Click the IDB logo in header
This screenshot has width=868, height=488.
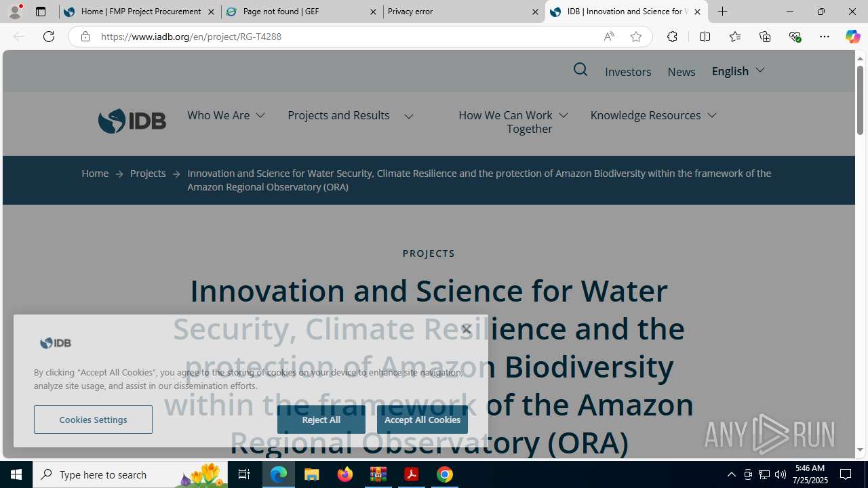132,121
